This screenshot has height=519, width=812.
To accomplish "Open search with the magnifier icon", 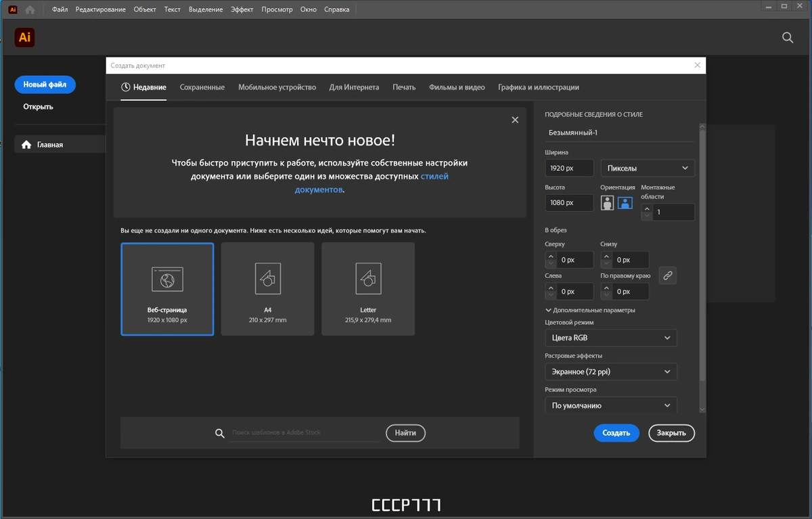I will pyautogui.click(x=788, y=38).
